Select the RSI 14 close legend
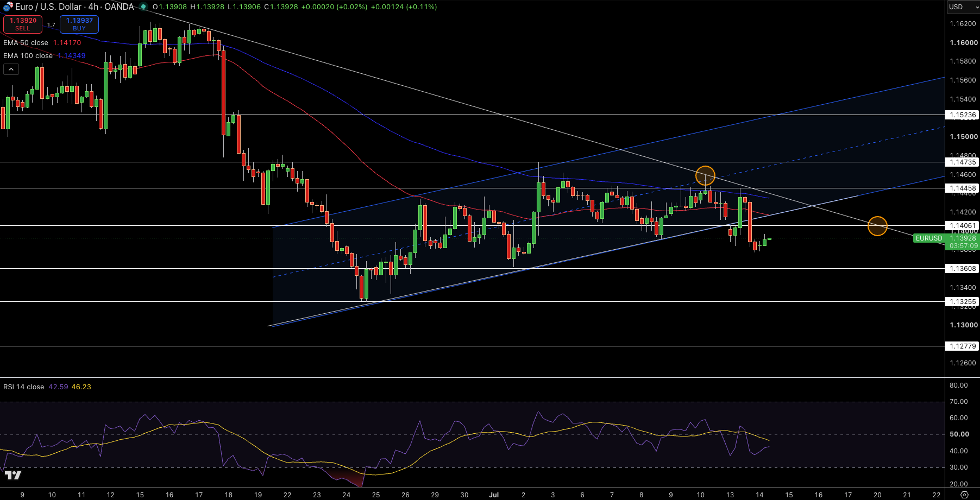Viewport: 980px width, 500px height. coord(23,387)
